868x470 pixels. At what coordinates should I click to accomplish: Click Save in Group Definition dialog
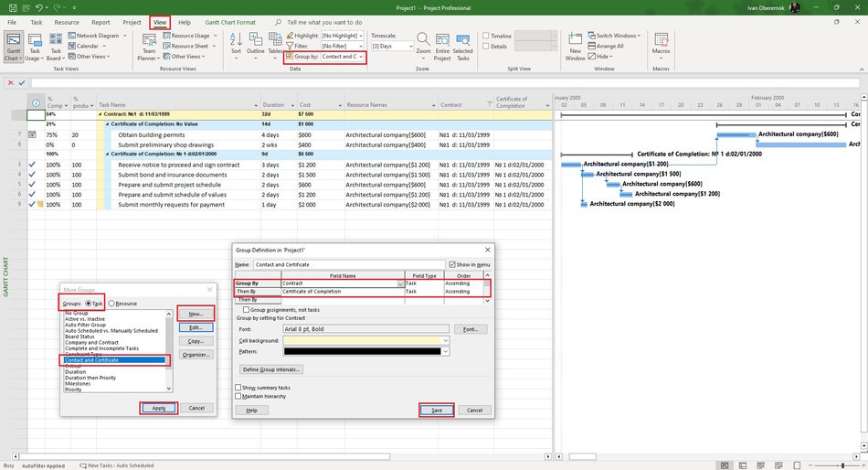437,411
